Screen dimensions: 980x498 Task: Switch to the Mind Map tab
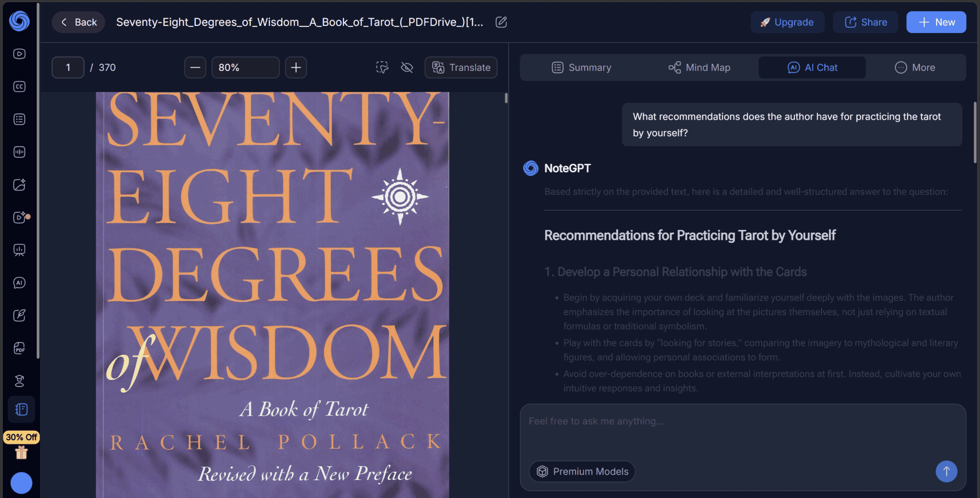(x=699, y=68)
